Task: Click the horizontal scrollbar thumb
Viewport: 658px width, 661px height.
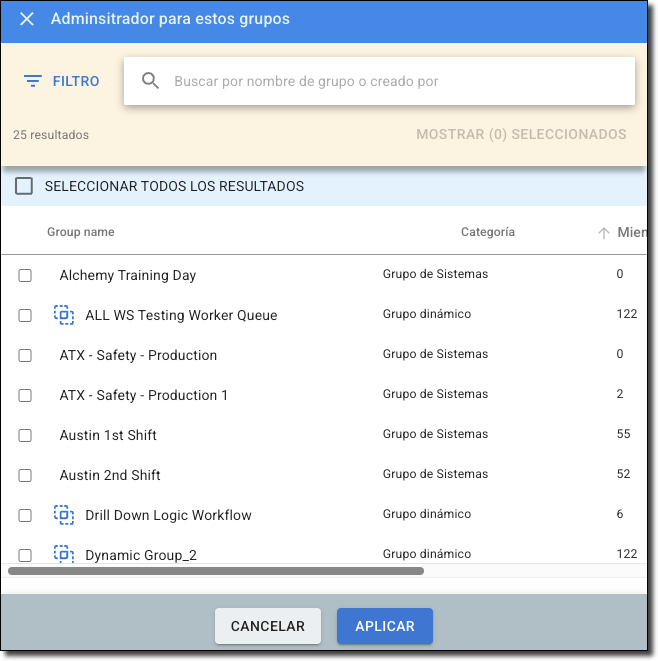Action: click(216, 571)
